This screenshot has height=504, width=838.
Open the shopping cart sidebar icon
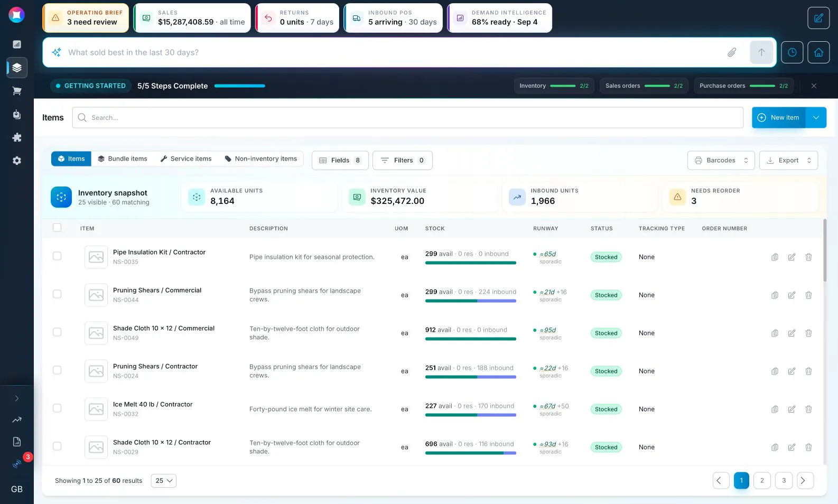[17, 91]
